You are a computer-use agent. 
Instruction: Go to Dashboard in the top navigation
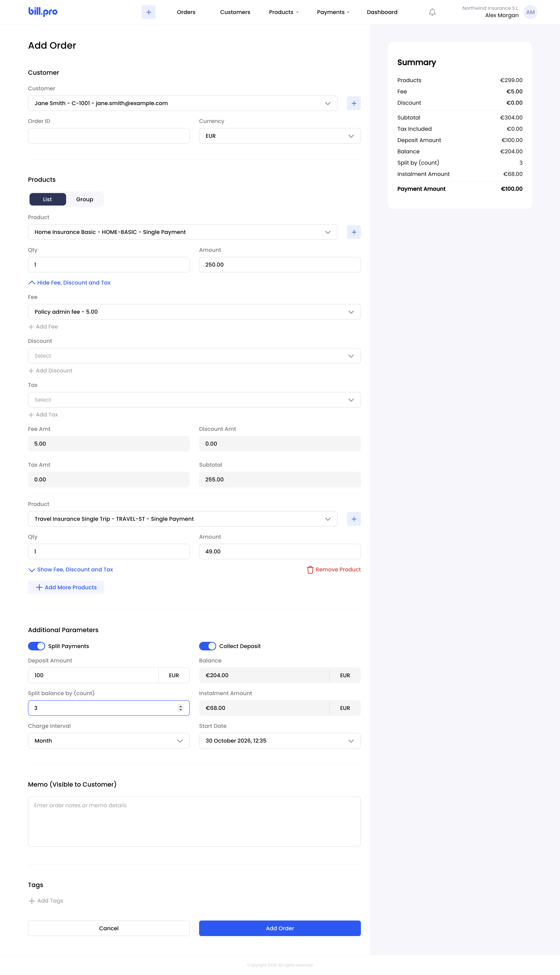tap(382, 12)
